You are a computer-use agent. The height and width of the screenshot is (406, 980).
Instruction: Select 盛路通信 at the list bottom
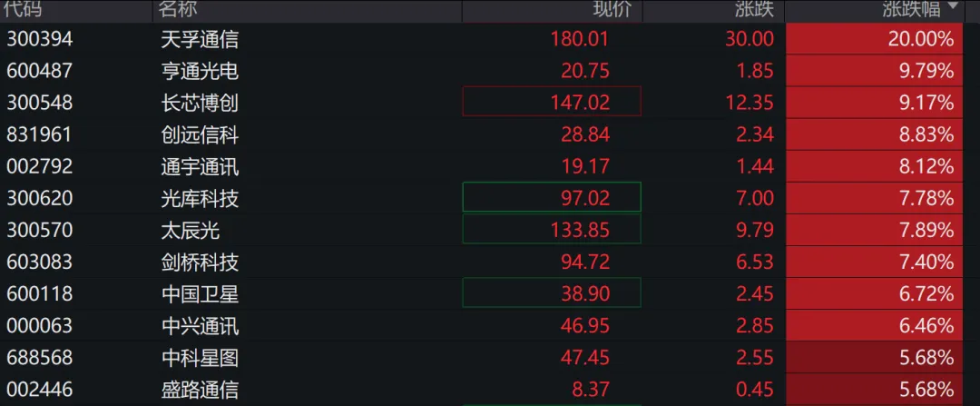[x=200, y=390]
